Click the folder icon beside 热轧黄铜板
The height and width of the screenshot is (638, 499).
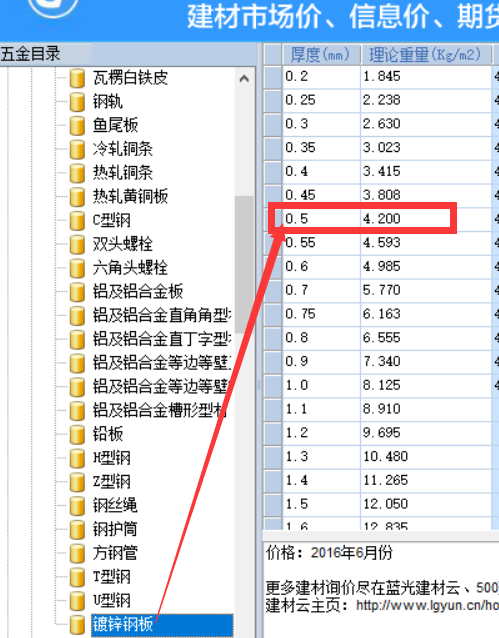coord(77,197)
